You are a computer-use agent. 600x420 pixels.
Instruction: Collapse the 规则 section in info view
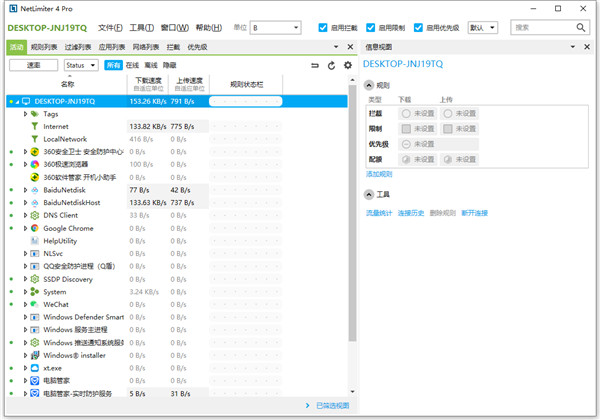[x=369, y=85]
